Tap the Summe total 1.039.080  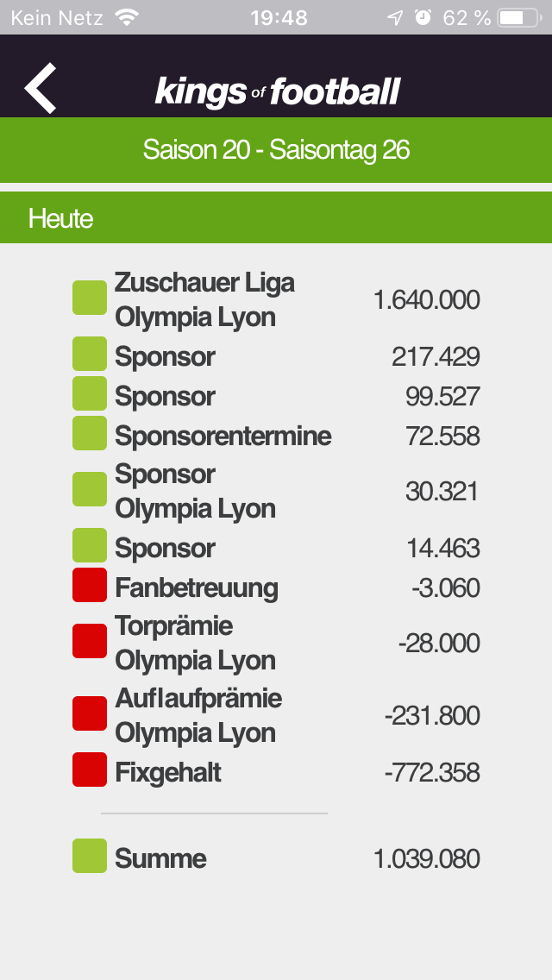pyautogui.click(x=426, y=858)
